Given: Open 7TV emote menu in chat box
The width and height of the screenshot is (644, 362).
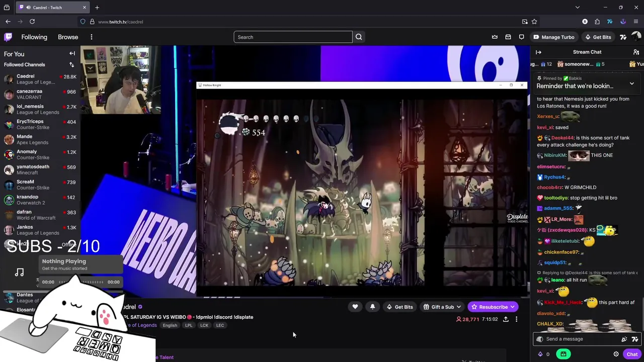Looking at the screenshot, I should pyautogui.click(x=635, y=339).
